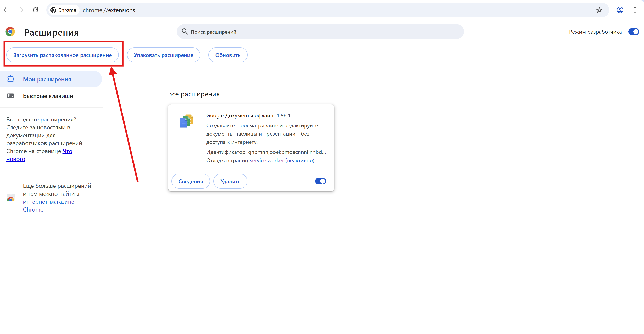Image resolution: width=644 pixels, height=334 pixels.
Task: Click the Chrome Web Store icon in sidebar
Action: pyautogui.click(x=10, y=198)
